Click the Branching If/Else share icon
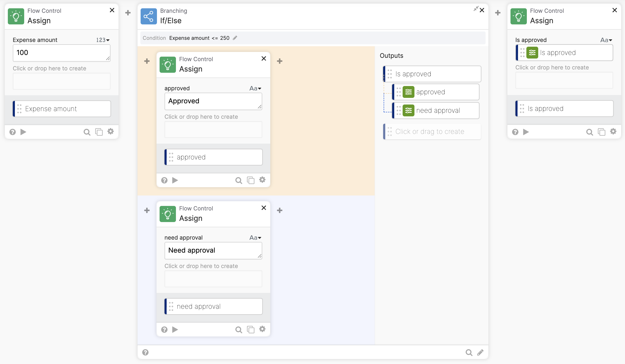This screenshot has height=364, width=625. click(x=149, y=16)
